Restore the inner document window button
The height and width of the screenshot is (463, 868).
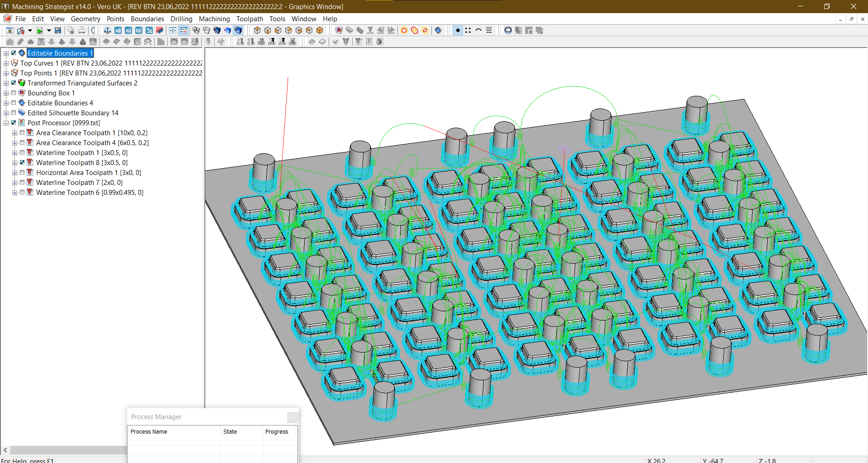click(x=851, y=19)
